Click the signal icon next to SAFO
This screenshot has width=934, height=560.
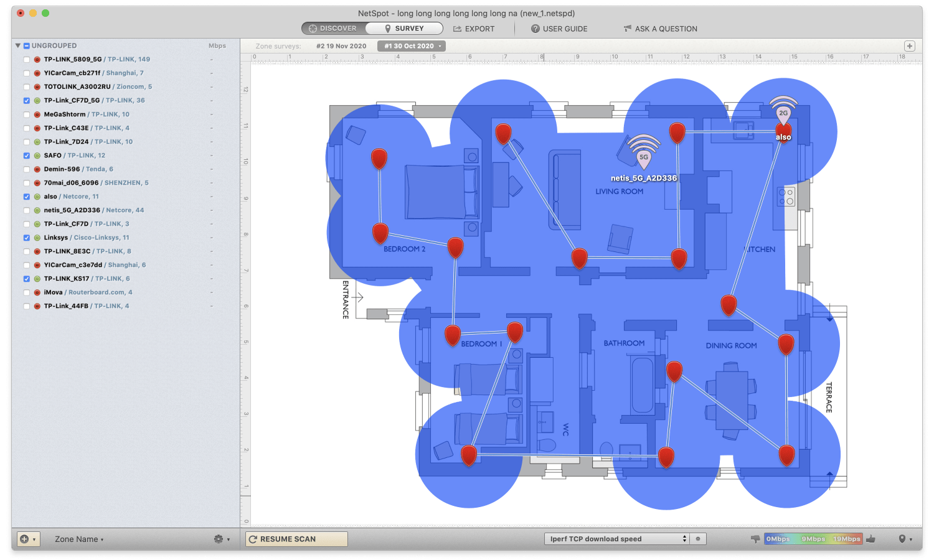pyautogui.click(x=37, y=156)
